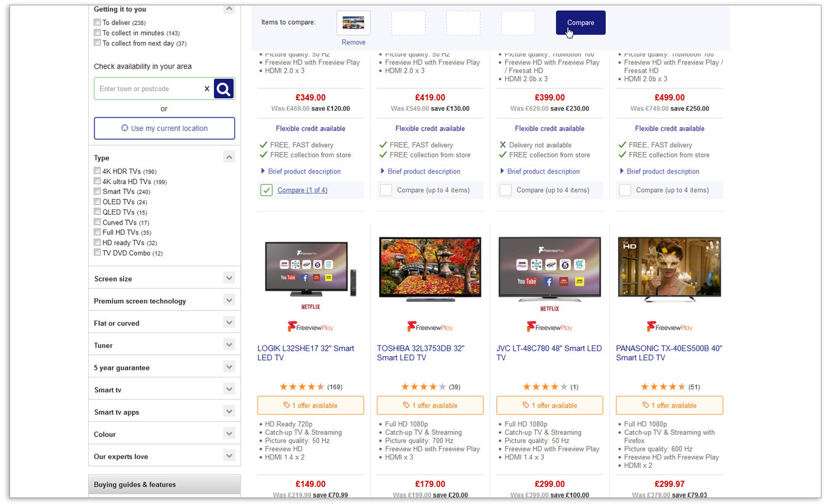Screen dimensions: 828x504
Task: Enable the Curved TVs filter
Action: coord(97,222)
